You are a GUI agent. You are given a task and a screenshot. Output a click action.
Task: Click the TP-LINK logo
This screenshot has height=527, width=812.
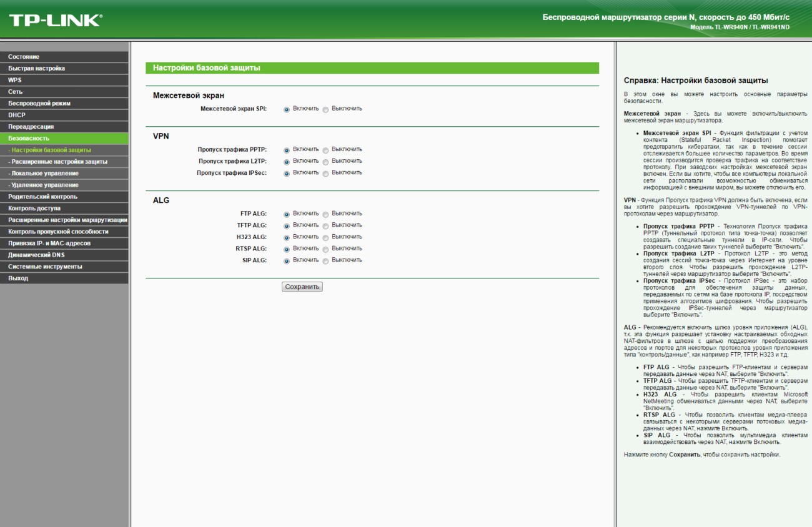click(55, 20)
